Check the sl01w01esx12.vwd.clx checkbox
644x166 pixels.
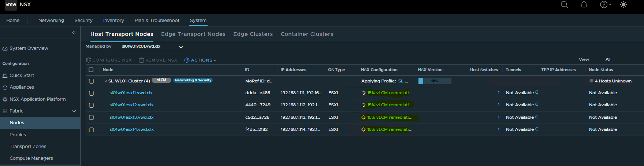91,106
